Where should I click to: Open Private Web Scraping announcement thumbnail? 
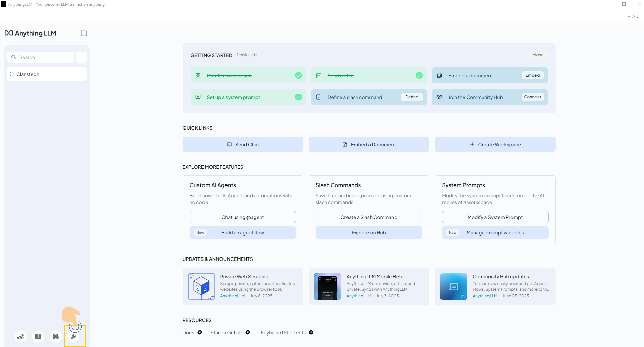(201, 287)
